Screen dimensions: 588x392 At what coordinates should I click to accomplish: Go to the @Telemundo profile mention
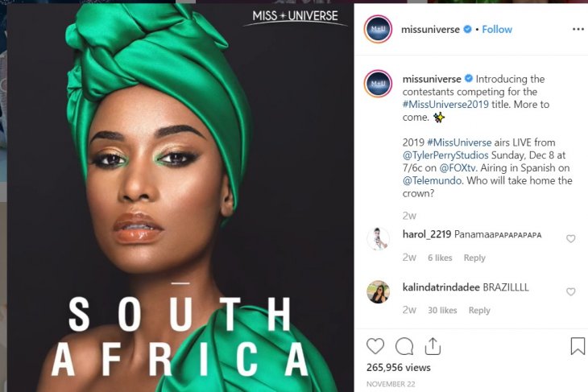[x=432, y=181]
